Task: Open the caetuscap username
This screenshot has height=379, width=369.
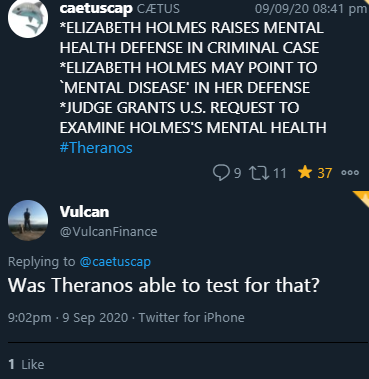Action: point(96,8)
